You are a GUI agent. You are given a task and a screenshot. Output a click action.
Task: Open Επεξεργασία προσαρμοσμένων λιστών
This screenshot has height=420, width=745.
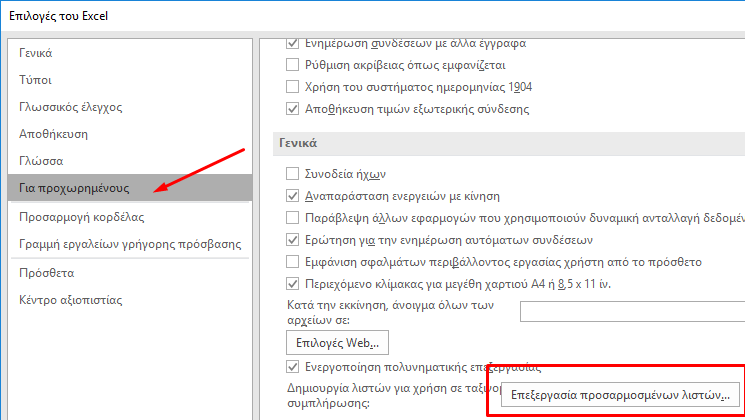click(x=620, y=395)
